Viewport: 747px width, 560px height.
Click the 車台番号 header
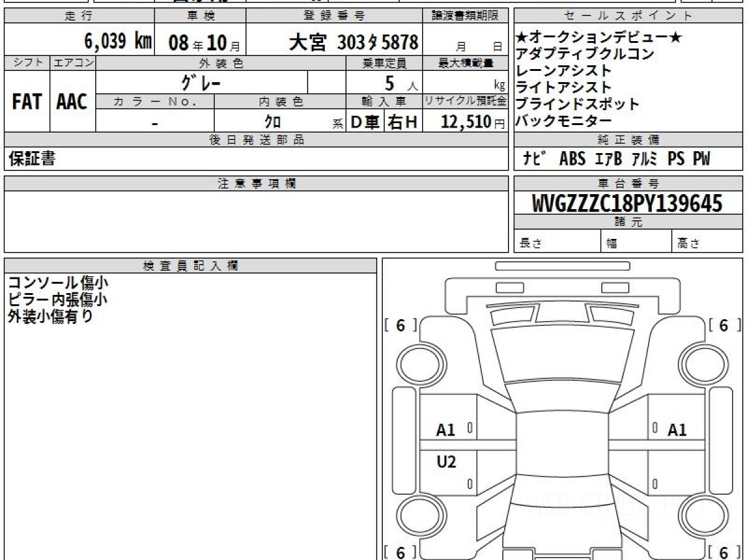click(x=628, y=184)
